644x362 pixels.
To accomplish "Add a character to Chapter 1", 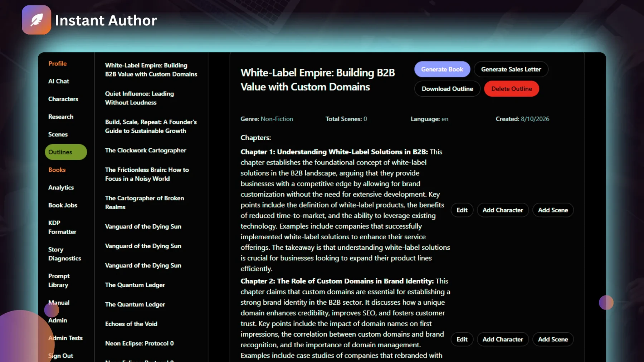I will point(503,210).
